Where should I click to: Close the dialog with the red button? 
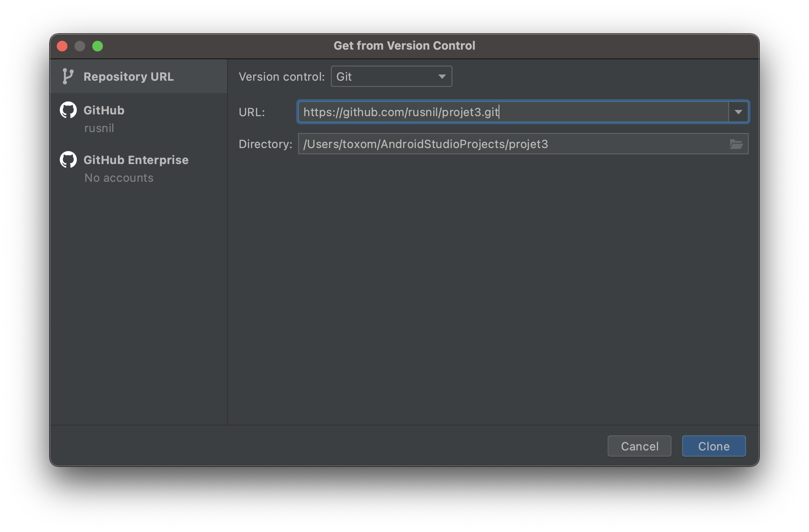[x=63, y=46]
